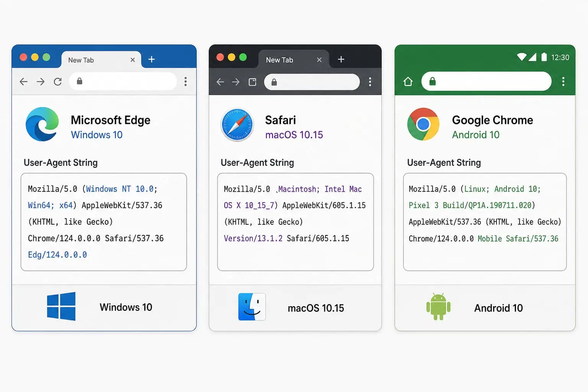The width and height of the screenshot is (588, 392).
Task: Click the back arrow in Edge window
Action: 24,82
